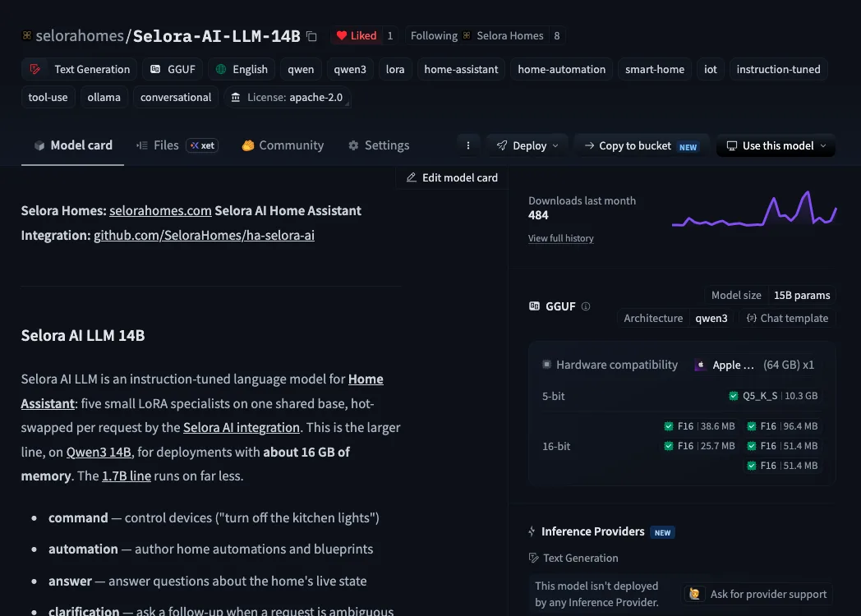Select the Q5_K_S 10.3 GB quantization
The height and width of the screenshot is (616, 861).
tap(772, 396)
